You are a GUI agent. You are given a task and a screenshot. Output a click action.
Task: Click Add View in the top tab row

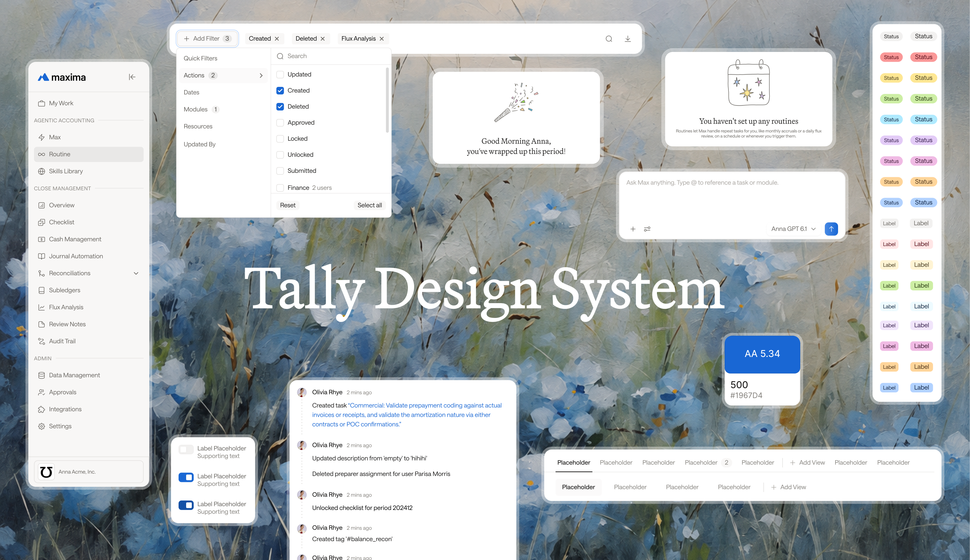tap(807, 462)
